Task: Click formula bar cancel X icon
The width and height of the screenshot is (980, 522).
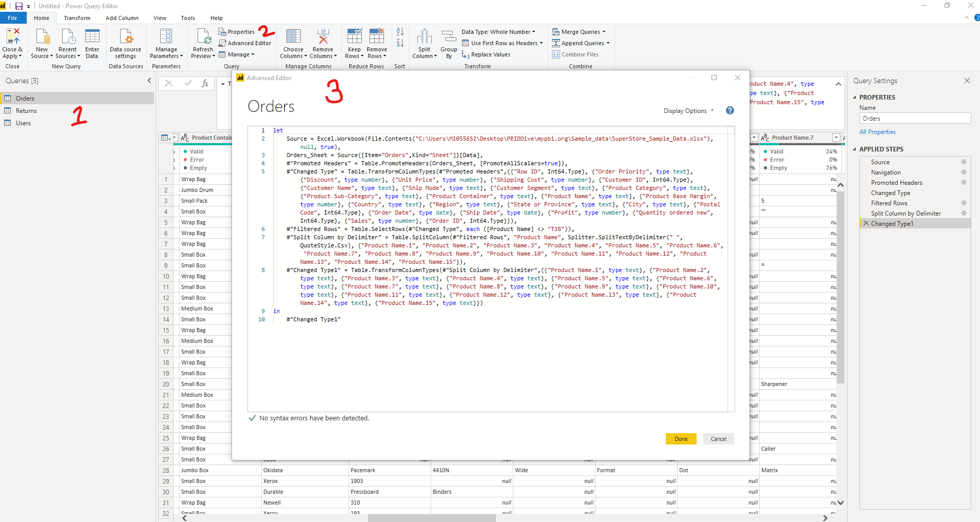Action: click(168, 83)
